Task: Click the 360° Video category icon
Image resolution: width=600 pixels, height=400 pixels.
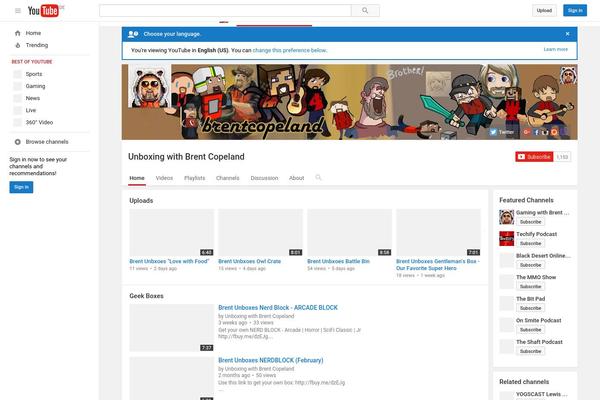Action: pyautogui.click(x=18, y=122)
